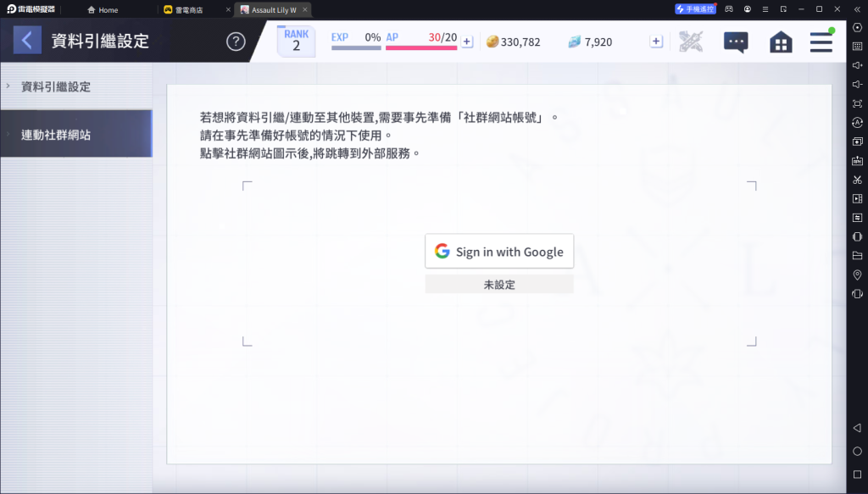Screen dimensions: 868x494
Task: Open virtual GPS location pin
Action: 858,275
